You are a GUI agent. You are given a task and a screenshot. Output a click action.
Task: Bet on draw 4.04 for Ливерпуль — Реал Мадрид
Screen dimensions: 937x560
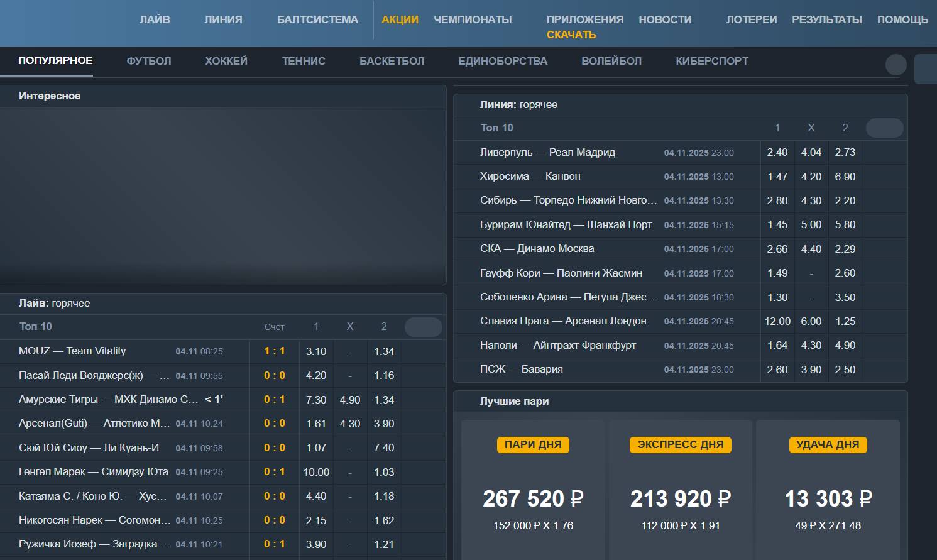pyautogui.click(x=811, y=152)
